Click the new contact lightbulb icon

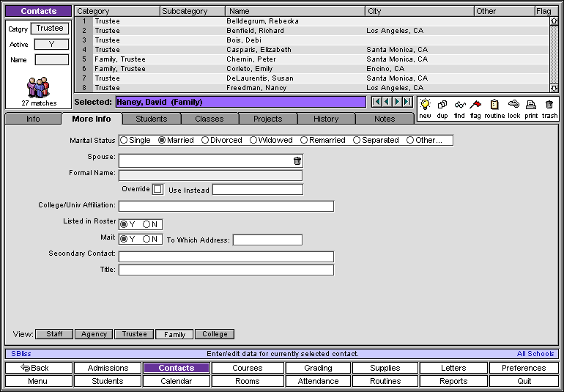[x=425, y=105]
